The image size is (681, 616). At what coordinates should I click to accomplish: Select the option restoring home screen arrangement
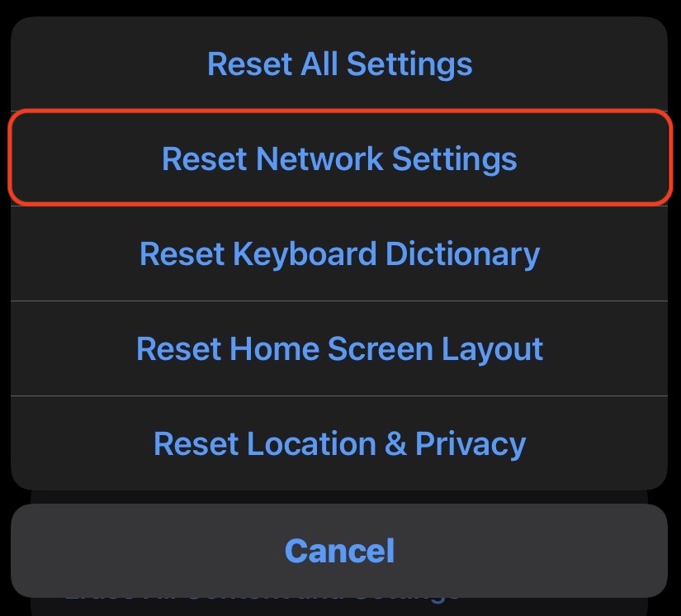[340, 348]
